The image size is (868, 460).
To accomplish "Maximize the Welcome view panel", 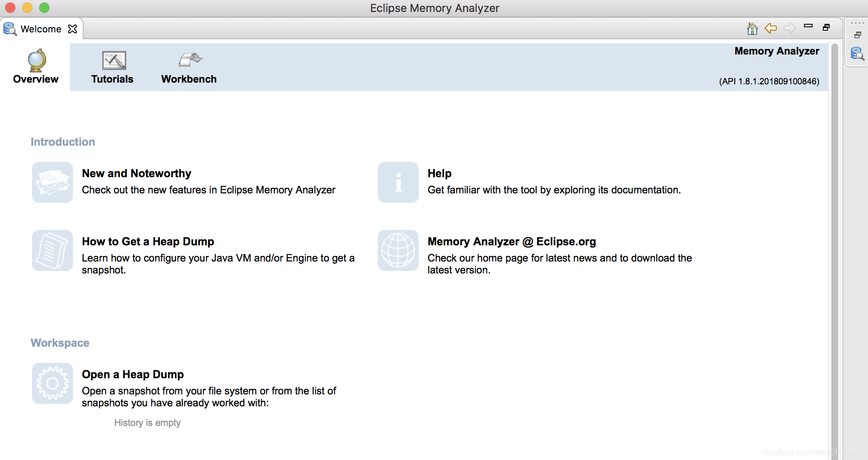I will pyautogui.click(x=826, y=27).
